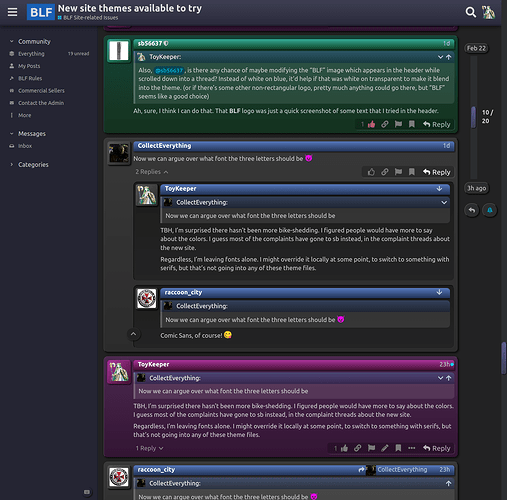Open the search magnifier icon
Image resolution: width=507 pixels, height=500 pixels.
tap(470, 12)
